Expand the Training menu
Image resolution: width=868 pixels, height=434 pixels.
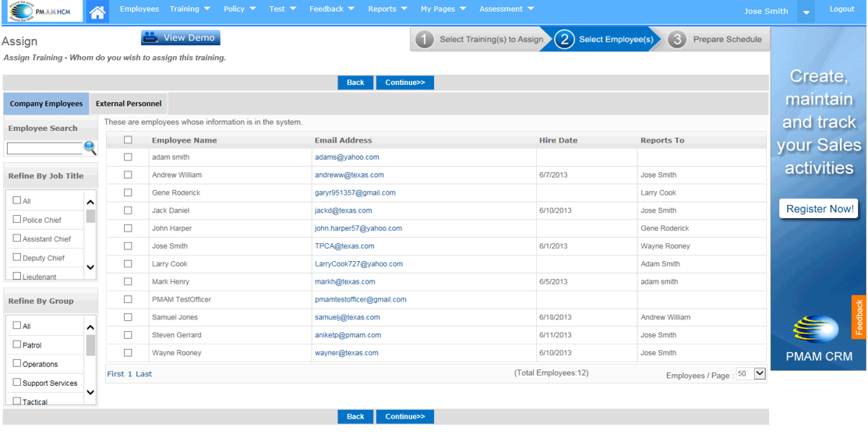pyautogui.click(x=190, y=9)
